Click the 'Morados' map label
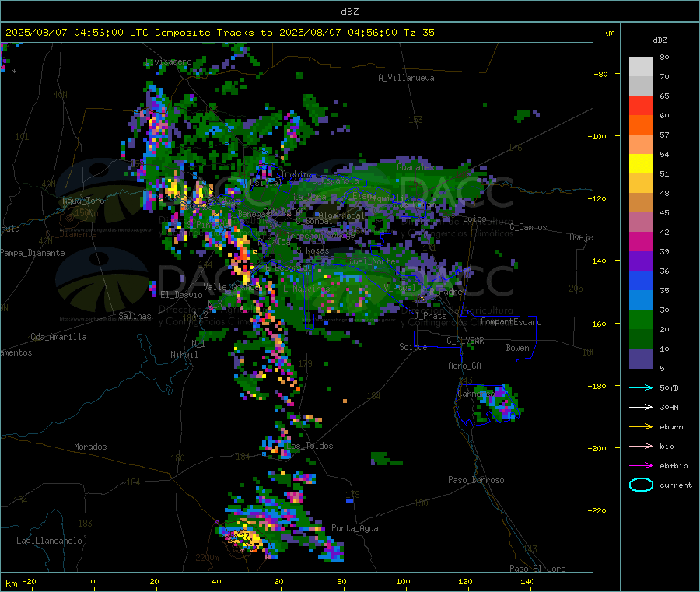Viewport: 700px width, 592px height. point(90,447)
